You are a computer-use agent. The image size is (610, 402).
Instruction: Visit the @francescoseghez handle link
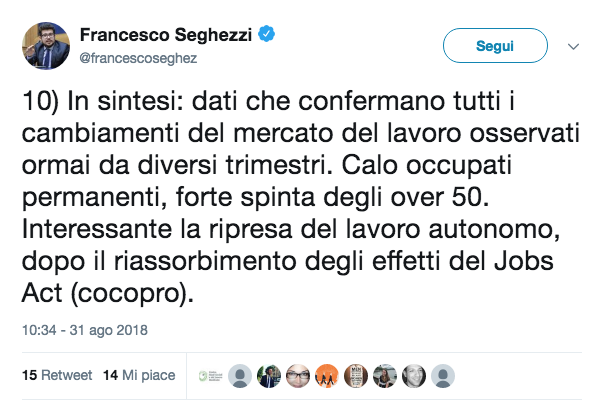(x=138, y=58)
